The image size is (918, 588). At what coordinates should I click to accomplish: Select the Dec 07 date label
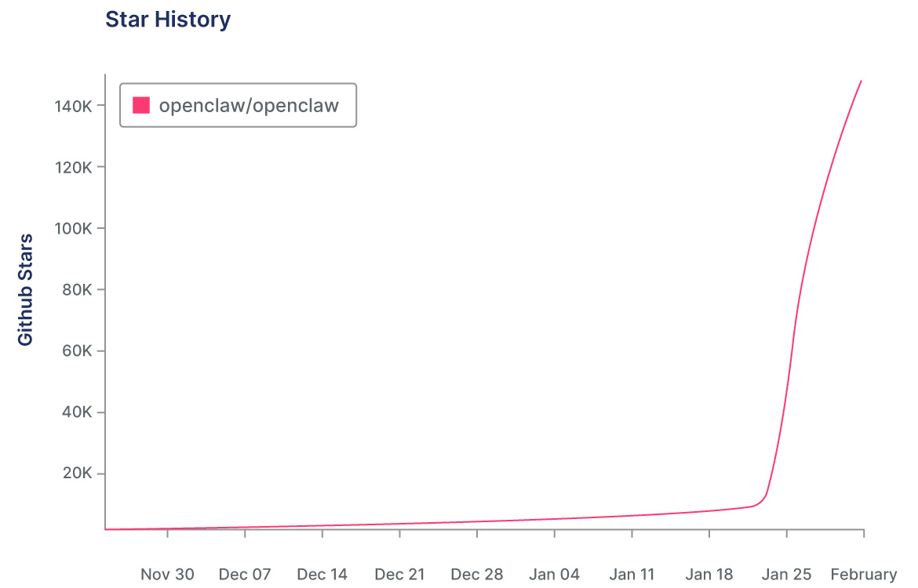pyautogui.click(x=245, y=574)
